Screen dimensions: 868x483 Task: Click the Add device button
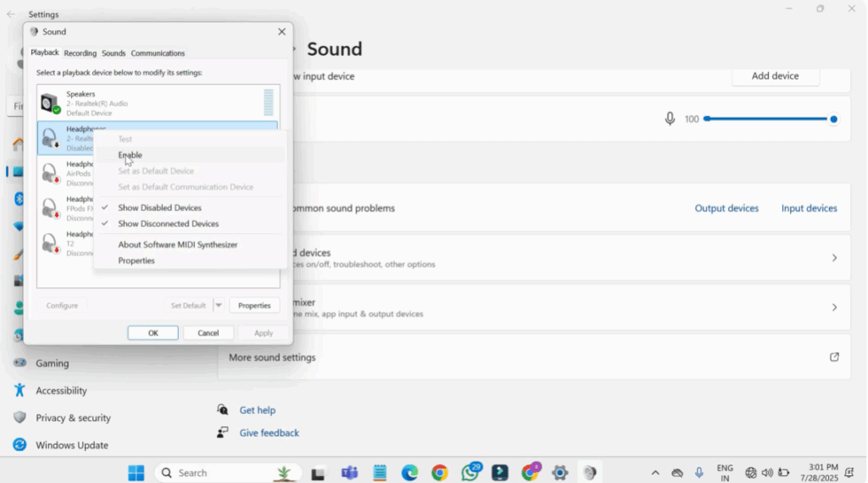(775, 76)
